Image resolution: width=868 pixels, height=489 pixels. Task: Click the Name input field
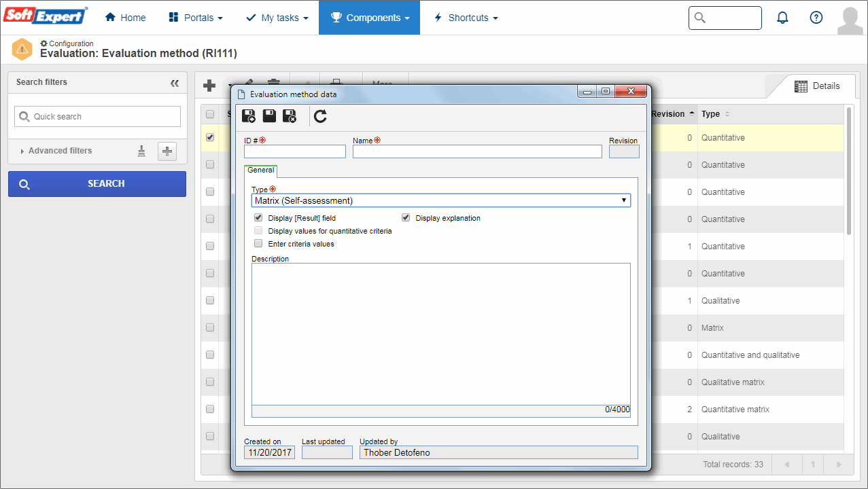pyautogui.click(x=477, y=151)
